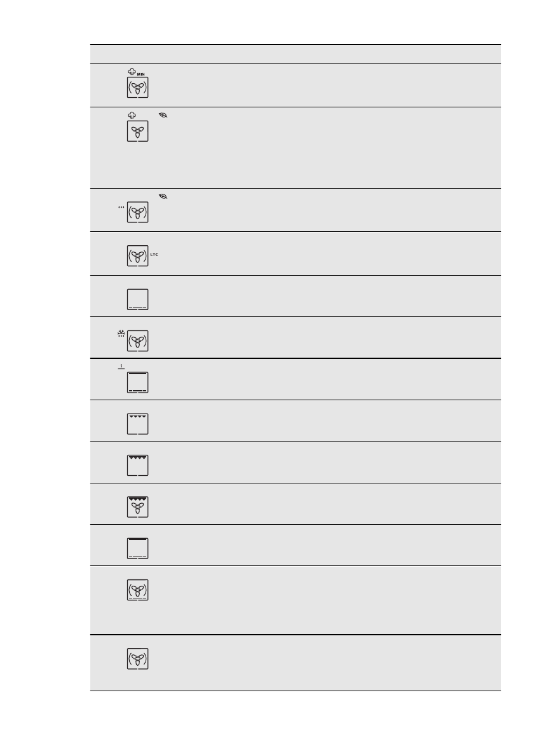Select the empty oven icon with bottom heat only
This screenshot has width=534, height=756.
[138, 299]
